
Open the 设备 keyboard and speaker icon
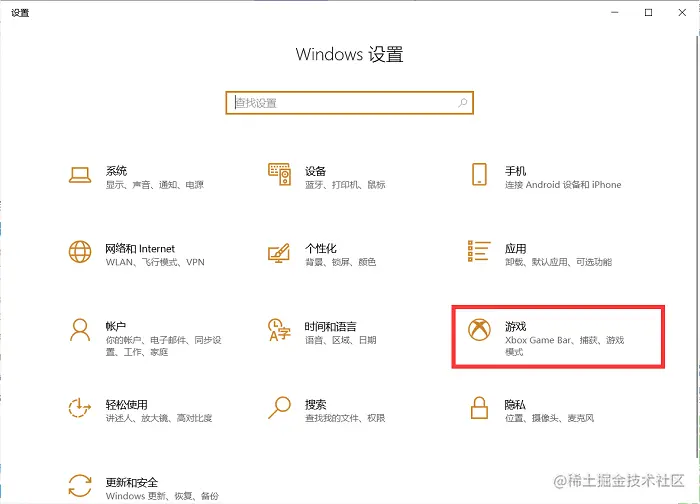point(279,174)
